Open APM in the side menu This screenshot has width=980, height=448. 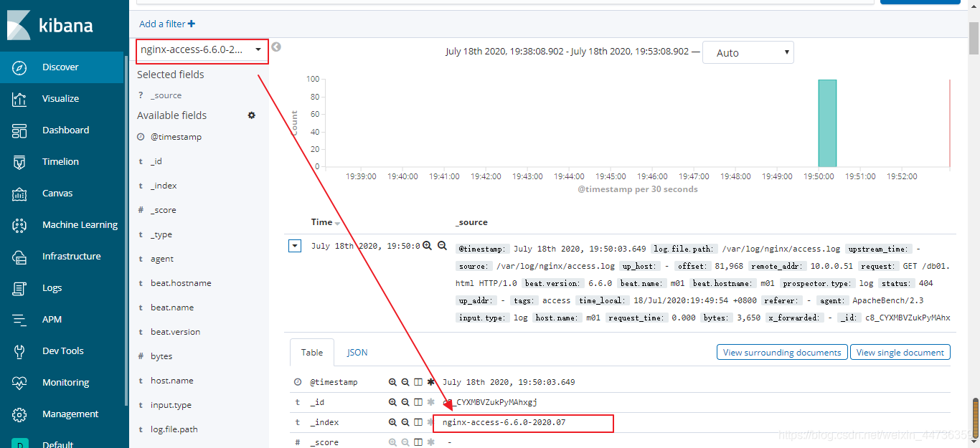(52, 319)
